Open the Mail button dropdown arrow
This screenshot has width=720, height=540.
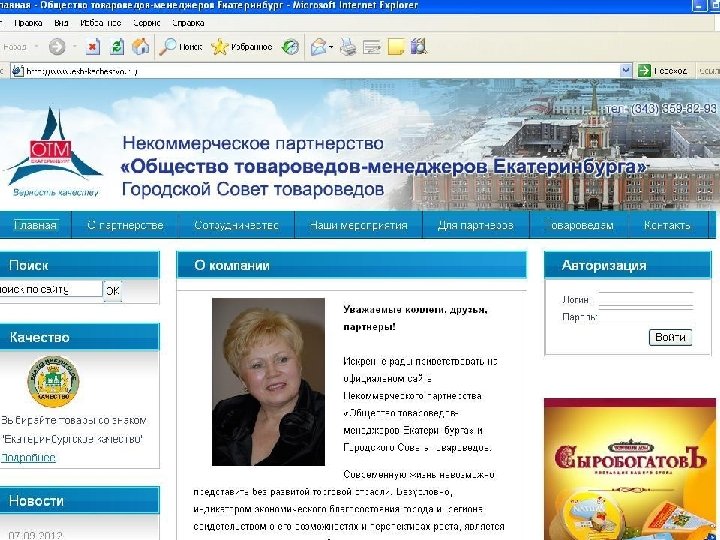(331, 47)
